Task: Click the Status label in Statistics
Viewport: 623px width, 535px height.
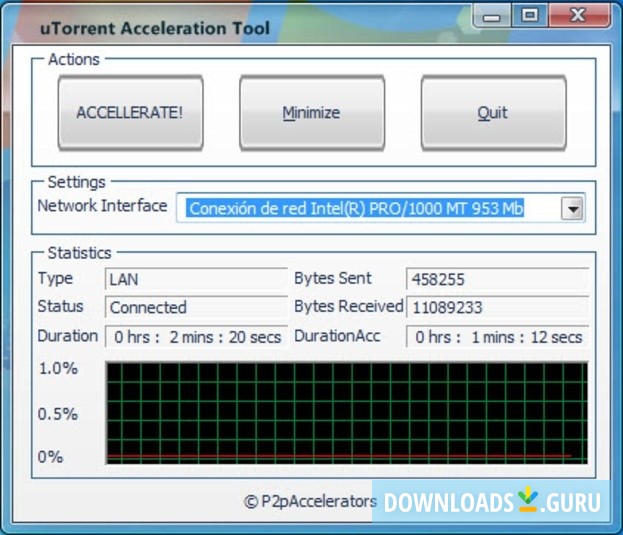Action: pos(60,306)
